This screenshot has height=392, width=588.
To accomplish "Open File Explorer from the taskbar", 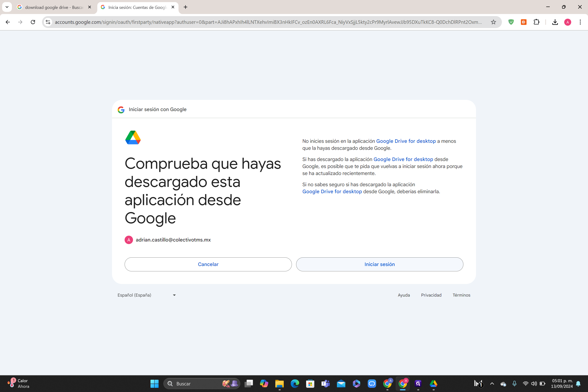I will tap(280, 384).
